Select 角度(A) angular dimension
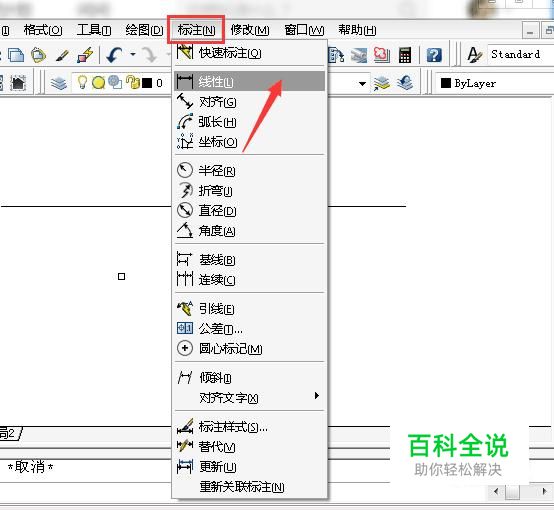The image size is (554, 510). coord(249,231)
